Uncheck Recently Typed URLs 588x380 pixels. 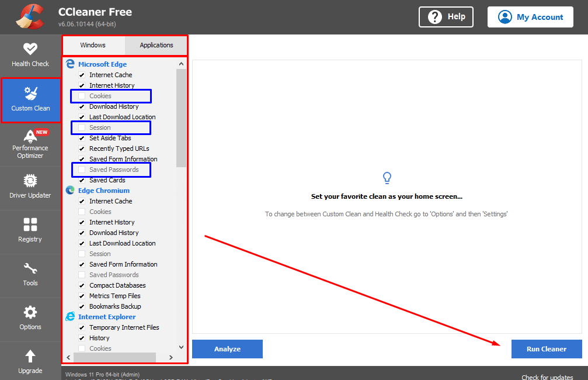pos(82,148)
